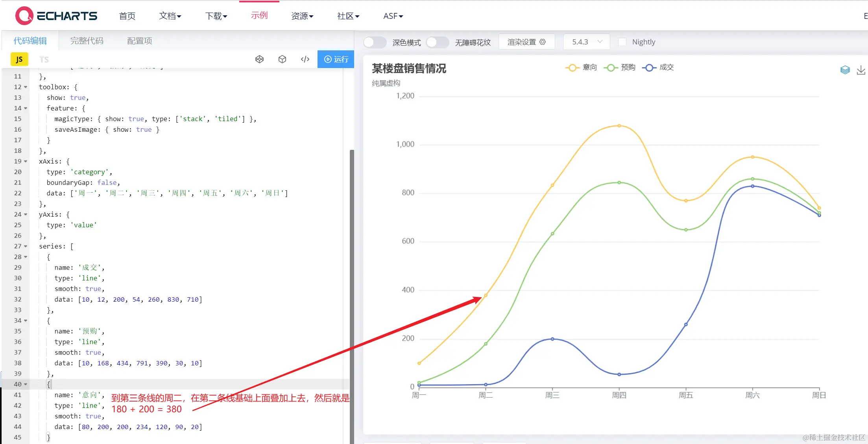The width and height of the screenshot is (868, 444).
Task: Toggle the 意向 legend series marker
Action: 573,68
